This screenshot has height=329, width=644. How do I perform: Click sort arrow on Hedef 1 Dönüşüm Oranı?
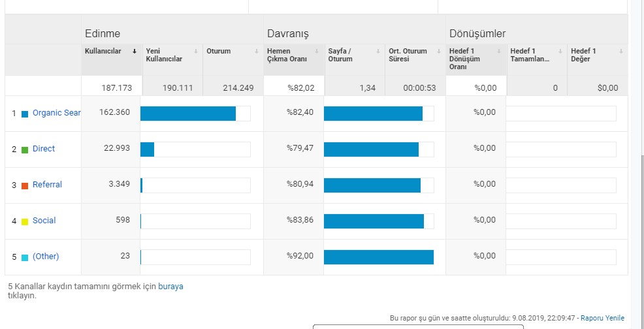point(499,52)
